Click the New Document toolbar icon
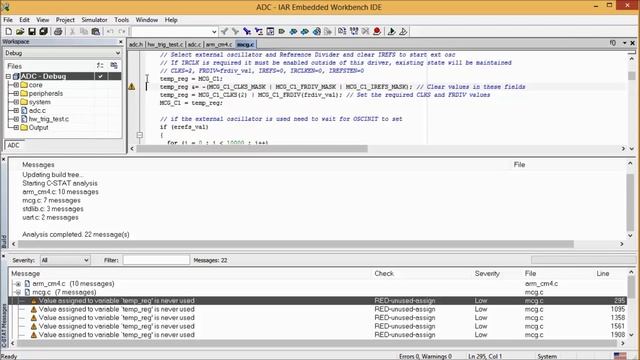 8,31
